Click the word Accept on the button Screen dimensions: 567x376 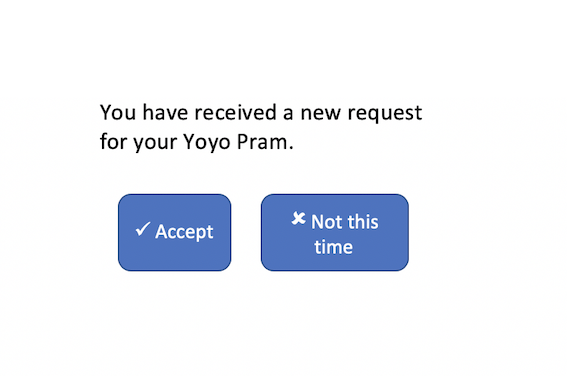184,231
